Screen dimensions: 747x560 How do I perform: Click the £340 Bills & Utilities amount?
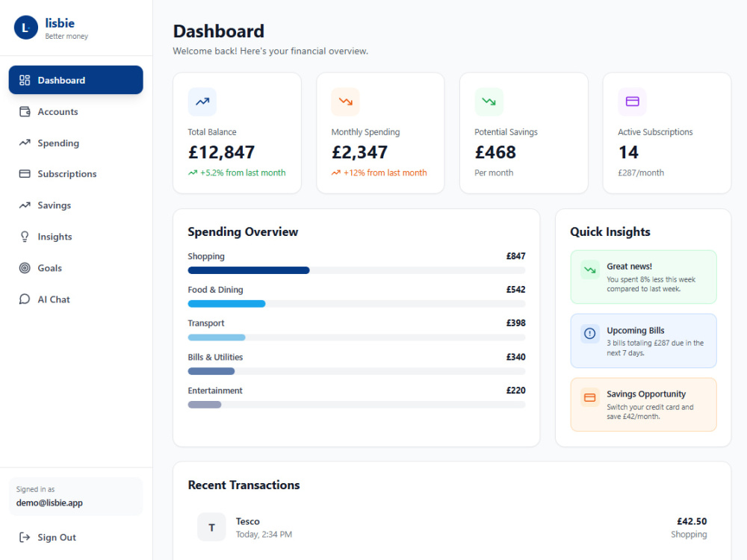pos(515,357)
